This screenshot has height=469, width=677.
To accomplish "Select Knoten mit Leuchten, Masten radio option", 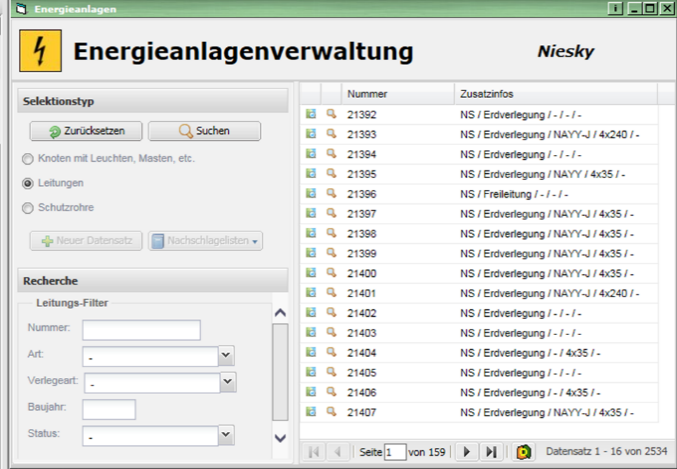I will 28,159.
